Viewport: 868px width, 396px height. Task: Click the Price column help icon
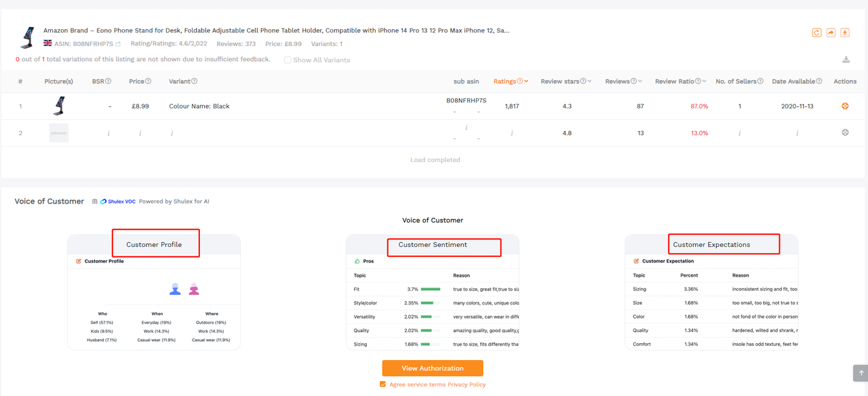[149, 81]
